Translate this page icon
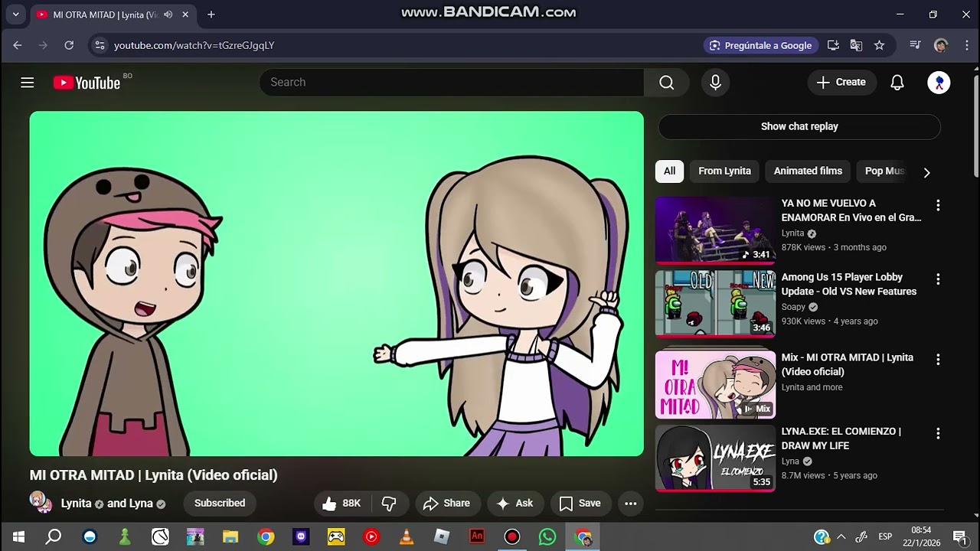Image resolution: width=980 pixels, height=551 pixels. point(857,45)
